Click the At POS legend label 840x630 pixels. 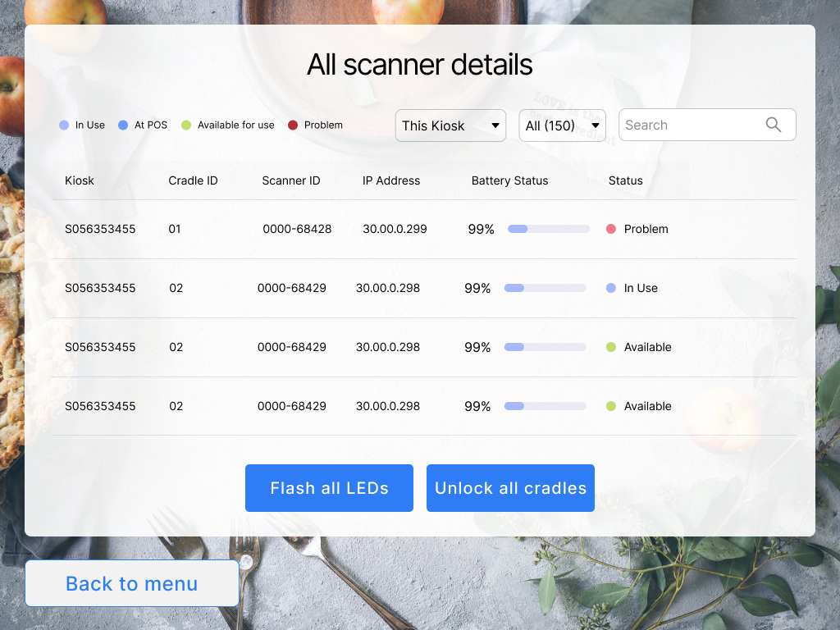pos(151,125)
